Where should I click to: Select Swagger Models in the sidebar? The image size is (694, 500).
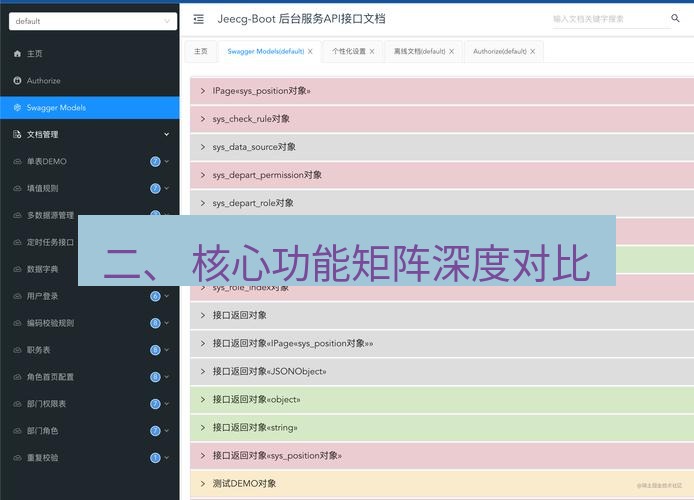tap(90, 108)
